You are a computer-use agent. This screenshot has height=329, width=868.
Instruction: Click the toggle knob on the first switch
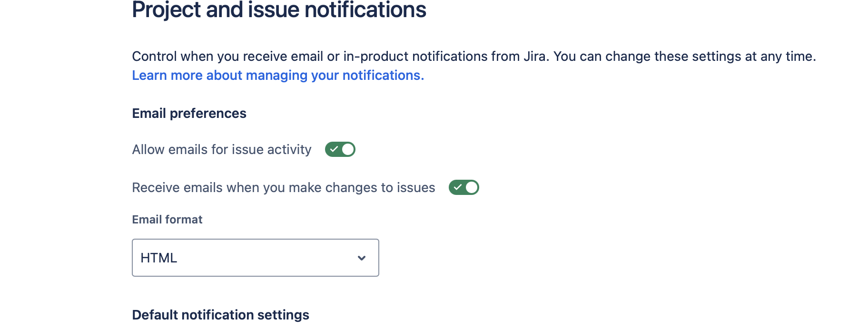[347, 149]
